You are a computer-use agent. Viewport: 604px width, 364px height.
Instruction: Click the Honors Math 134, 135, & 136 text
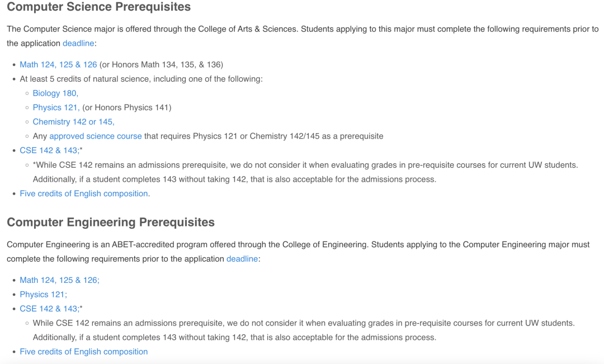click(161, 64)
